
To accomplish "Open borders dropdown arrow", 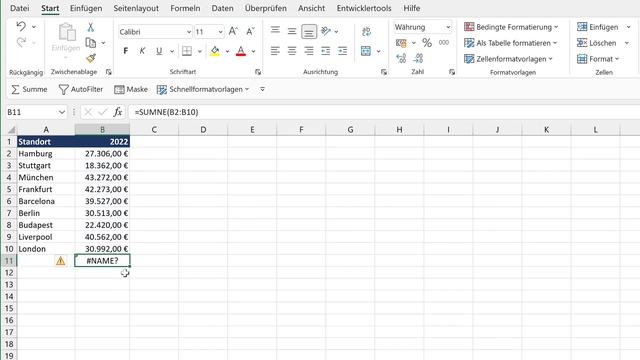I will pyautogui.click(x=200, y=51).
